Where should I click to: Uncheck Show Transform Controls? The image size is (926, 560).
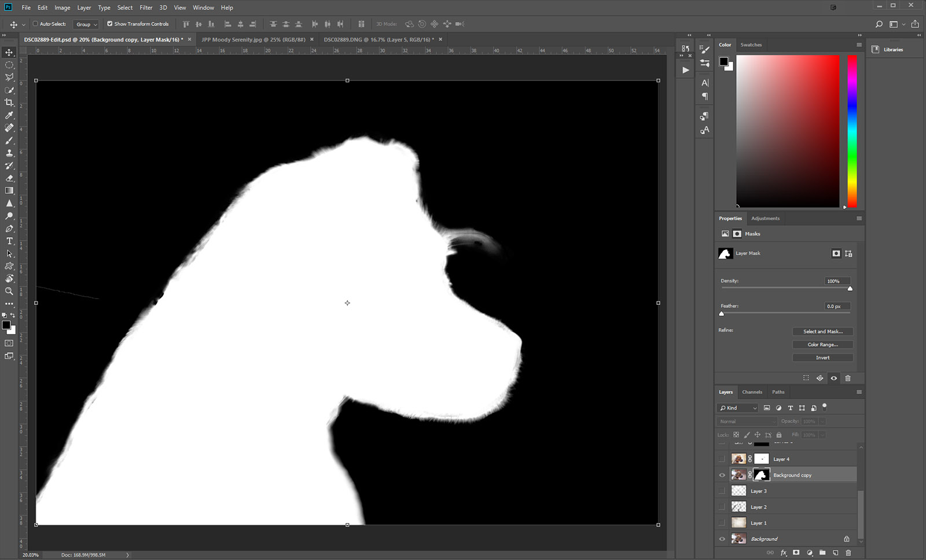pos(110,24)
